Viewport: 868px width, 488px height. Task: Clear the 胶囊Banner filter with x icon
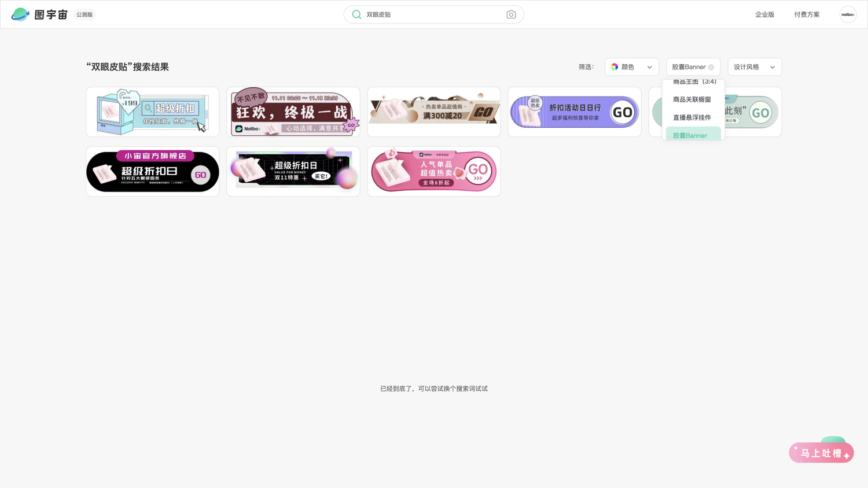(x=711, y=67)
